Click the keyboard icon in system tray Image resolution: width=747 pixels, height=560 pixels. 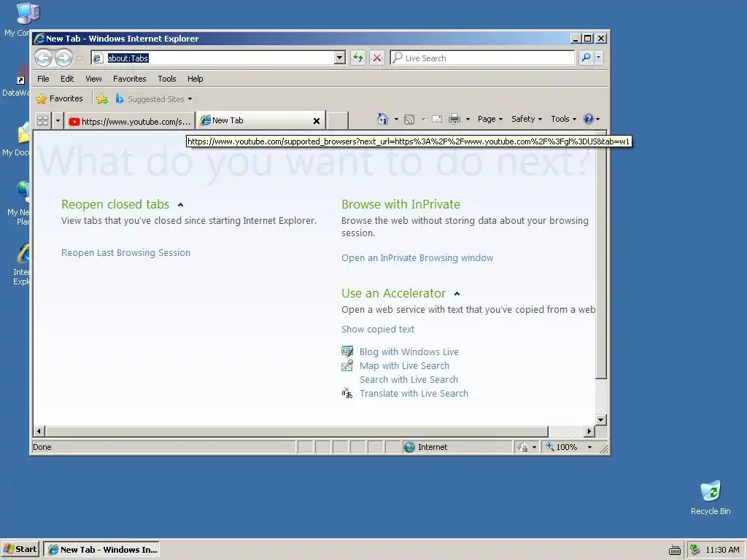[x=675, y=550]
